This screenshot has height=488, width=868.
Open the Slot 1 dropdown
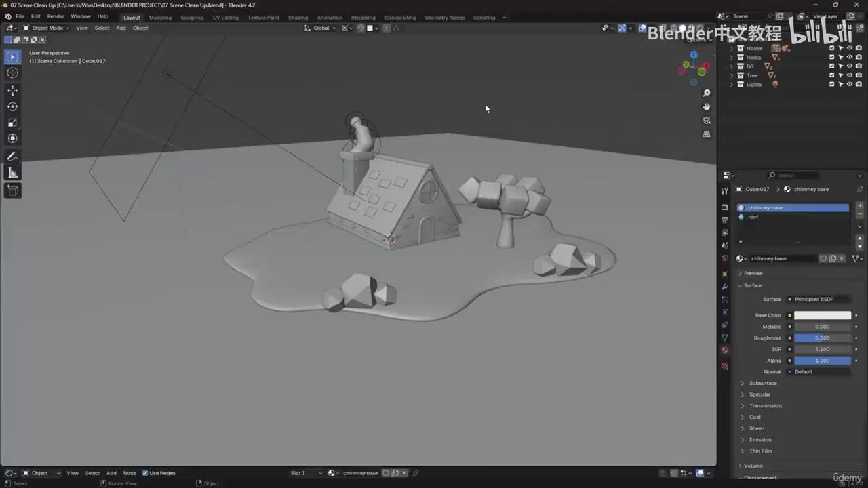pos(307,473)
